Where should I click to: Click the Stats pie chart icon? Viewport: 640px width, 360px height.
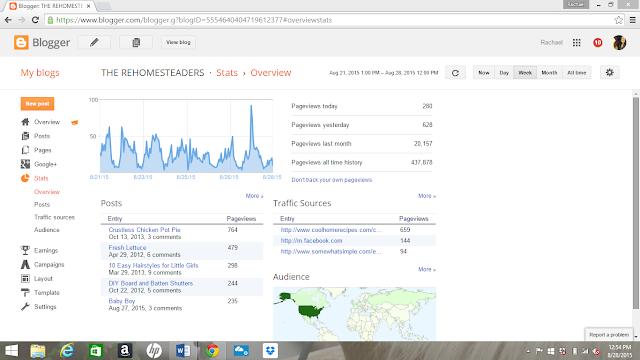[25, 178]
